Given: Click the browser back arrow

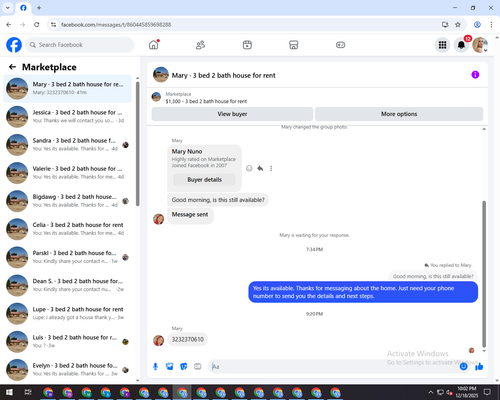Looking at the screenshot, I should pyautogui.click(x=9, y=25).
